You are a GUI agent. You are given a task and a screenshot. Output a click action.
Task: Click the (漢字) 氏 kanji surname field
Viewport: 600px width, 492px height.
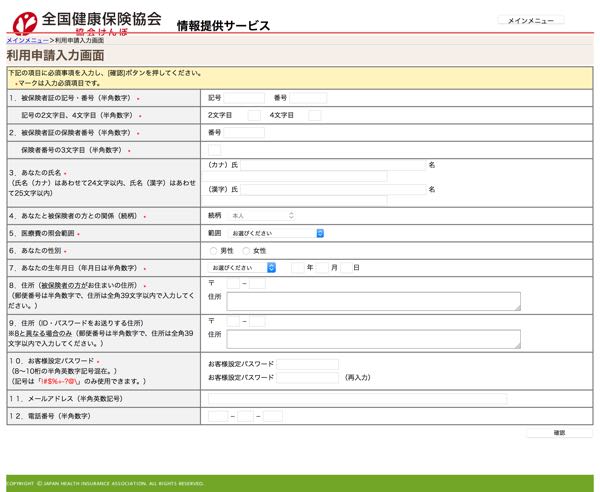333,189
